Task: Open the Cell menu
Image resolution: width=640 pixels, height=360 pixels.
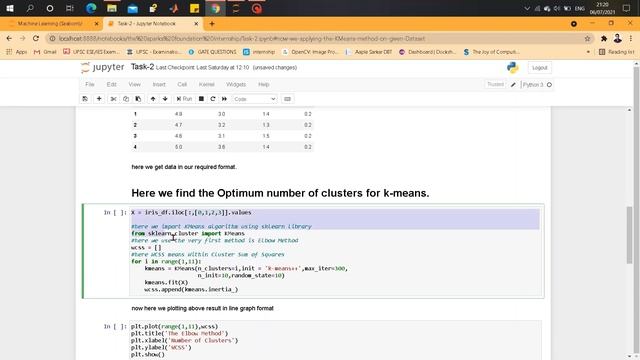Action: point(182,84)
